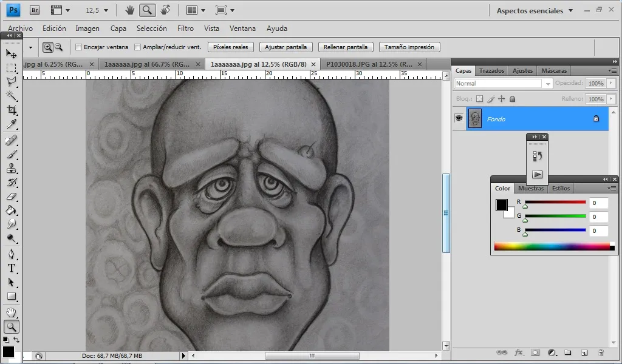The width and height of the screenshot is (622, 364).
Task: Select the Brush tool
Action: 11,155
